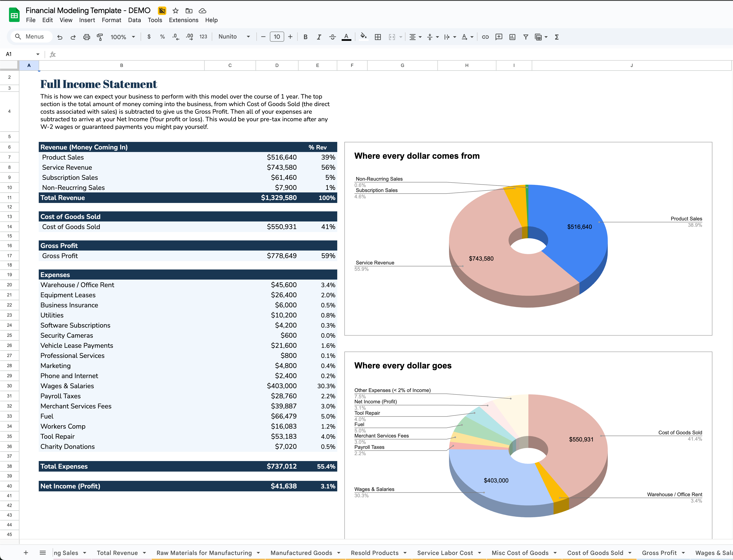733x560 pixels.
Task: Click the Functions (Σ) icon
Action: click(x=557, y=37)
